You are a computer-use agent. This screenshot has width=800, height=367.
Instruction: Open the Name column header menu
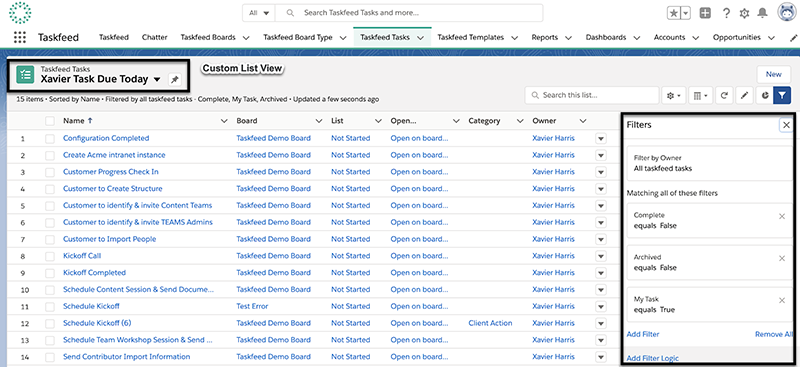click(x=223, y=121)
